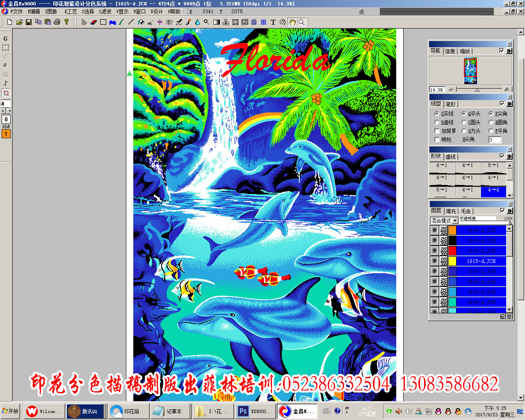Click the dashed marquee selection tool in the left panel
The width and height of the screenshot is (525, 420).
6,48
